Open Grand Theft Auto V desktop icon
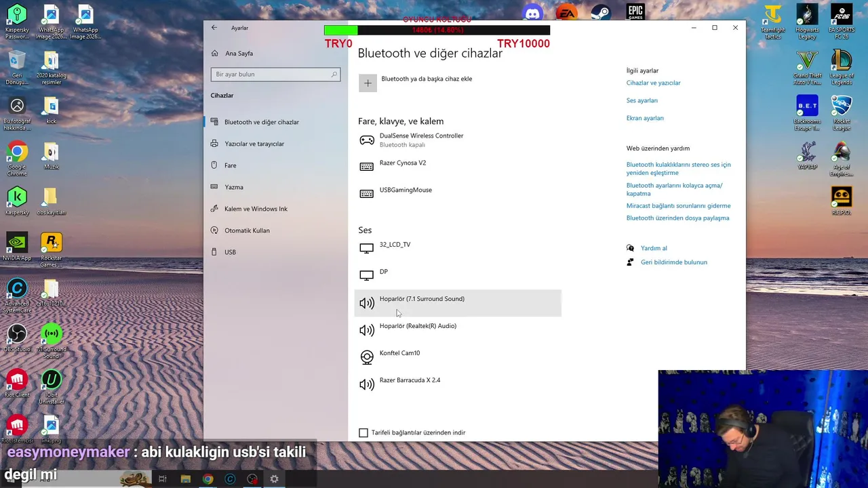 (807, 68)
